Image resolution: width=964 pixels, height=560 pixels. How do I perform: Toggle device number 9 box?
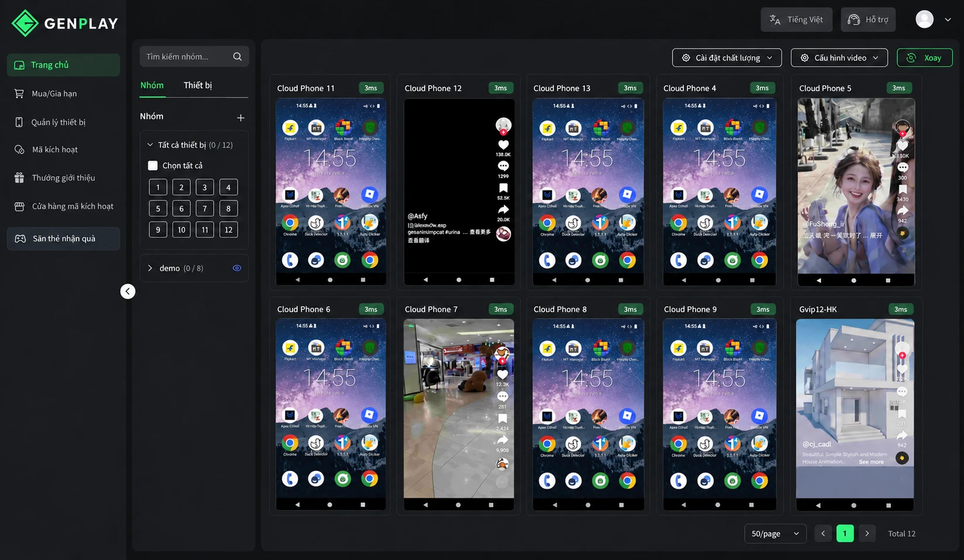158,230
